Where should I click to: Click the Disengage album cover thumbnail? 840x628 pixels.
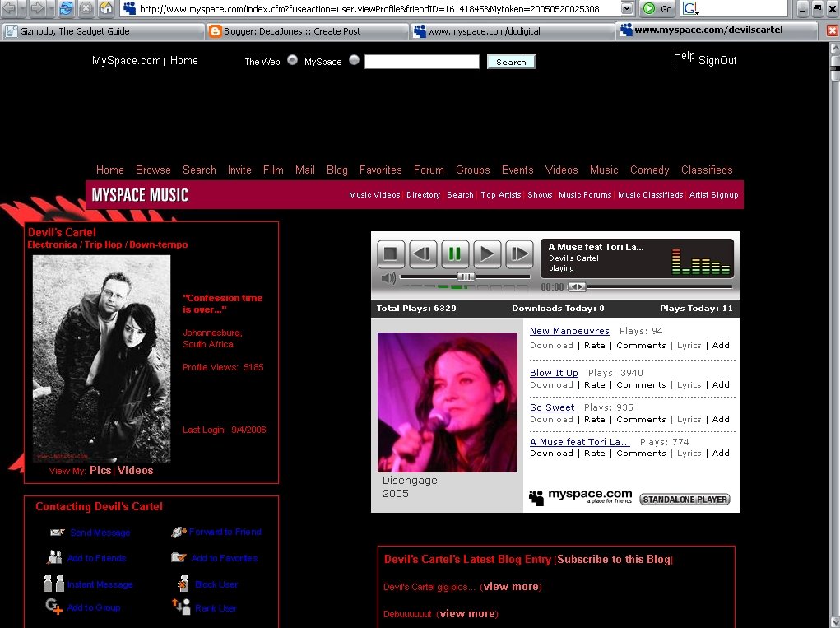448,402
